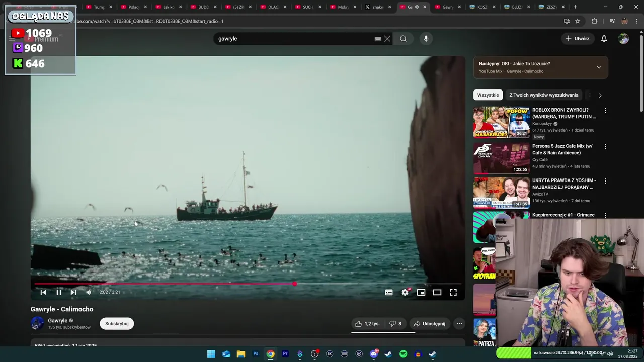Open Outlook from the taskbar
This screenshot has height=362, width=644.
click(226, 354)
